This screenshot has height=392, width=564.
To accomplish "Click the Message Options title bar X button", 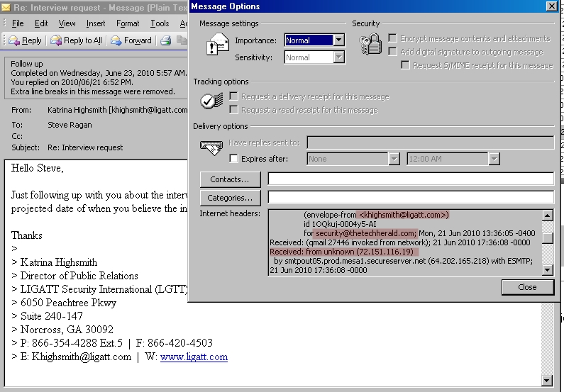I will tap(552, 6).
